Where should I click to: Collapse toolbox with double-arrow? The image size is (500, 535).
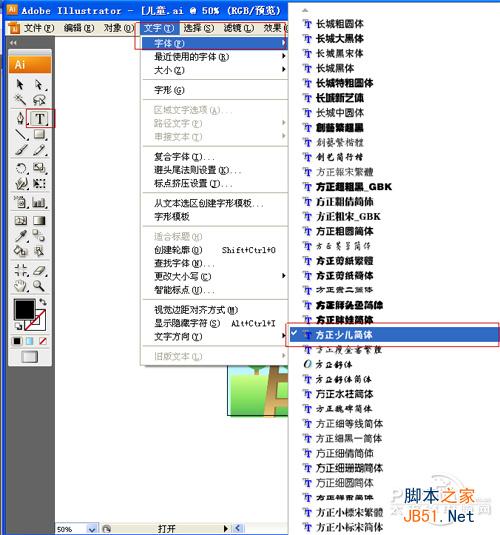tap(13, 43)
